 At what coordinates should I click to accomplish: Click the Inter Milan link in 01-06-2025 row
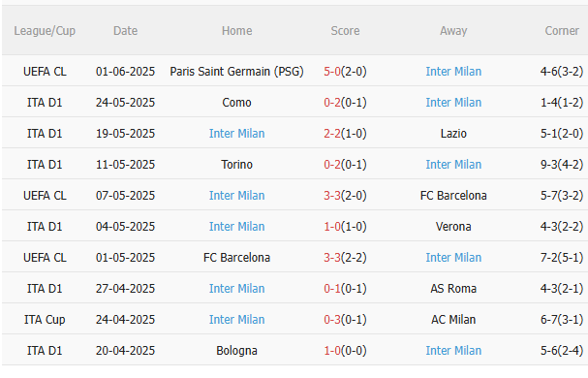453,72
